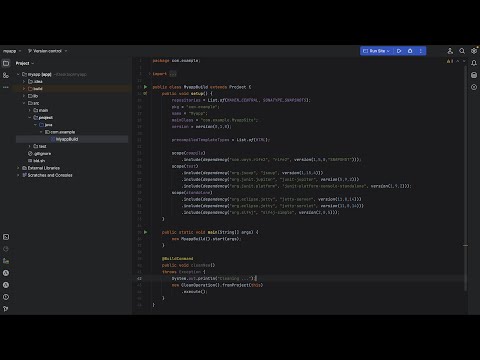Select the project folder under src

click(43, 118)
